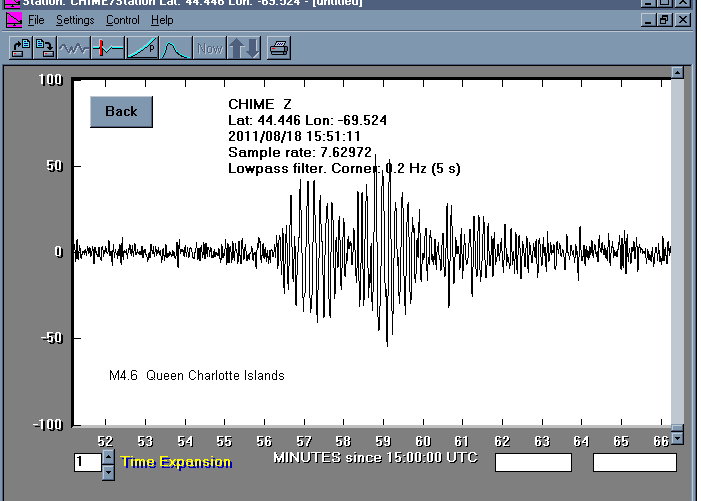
Task: Click the gray squiggly waveform toolbar icon
Action: (x=73, y=47)
